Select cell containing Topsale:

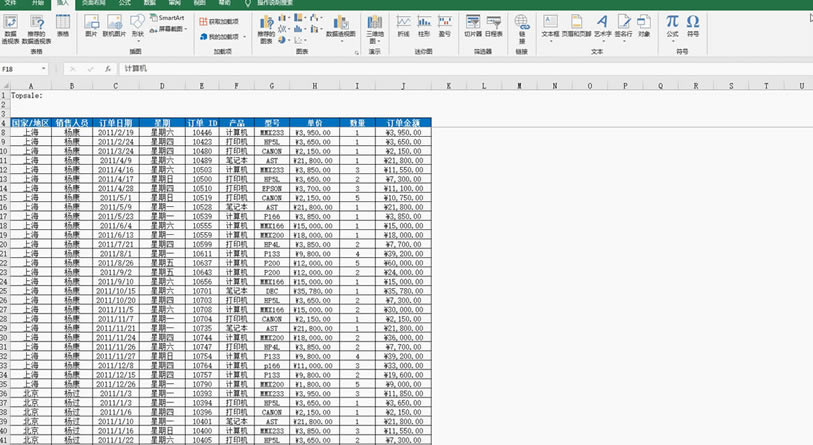31,95
